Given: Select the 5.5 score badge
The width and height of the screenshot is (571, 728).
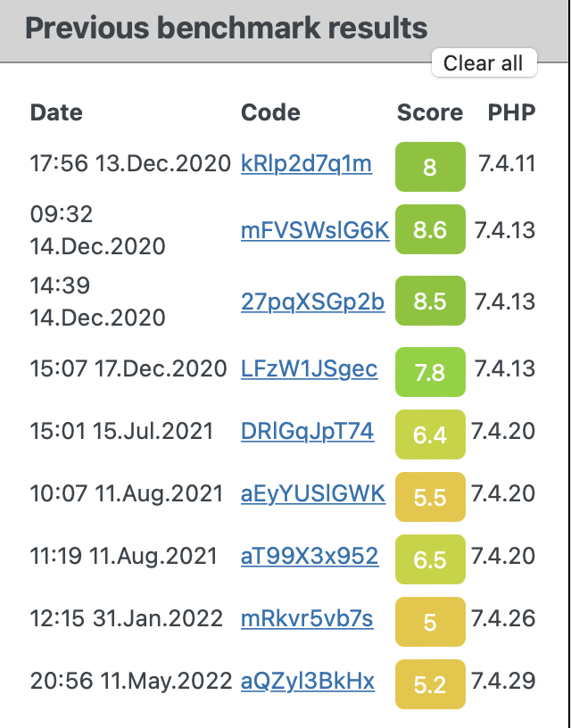Looking at the screenshot, I should pyautogui.click(x=430, y=497).
